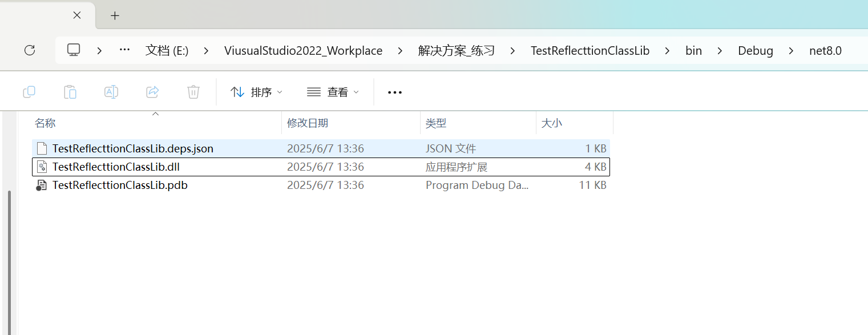This screenshot has width=868, height=335.
Task: Click the TestReflecttionClassLib.pdb file icon
Action: pyautogui.click(x=41, y=185)
